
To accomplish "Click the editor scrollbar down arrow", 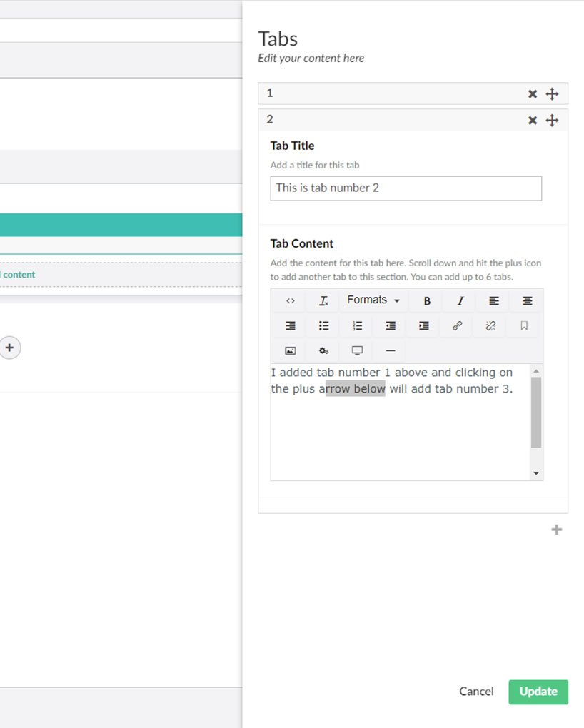I will (x=536, y=473).
